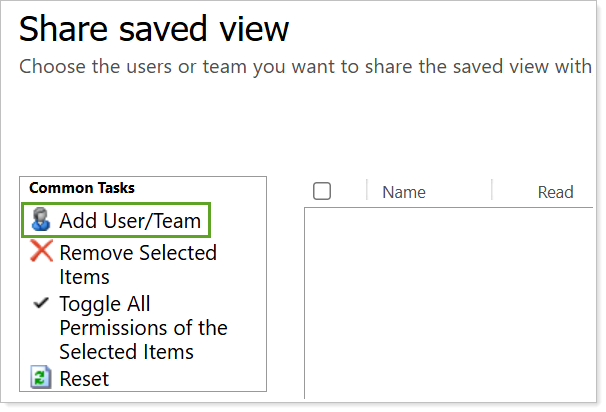Click the Share saved view title

click(154, 28)
